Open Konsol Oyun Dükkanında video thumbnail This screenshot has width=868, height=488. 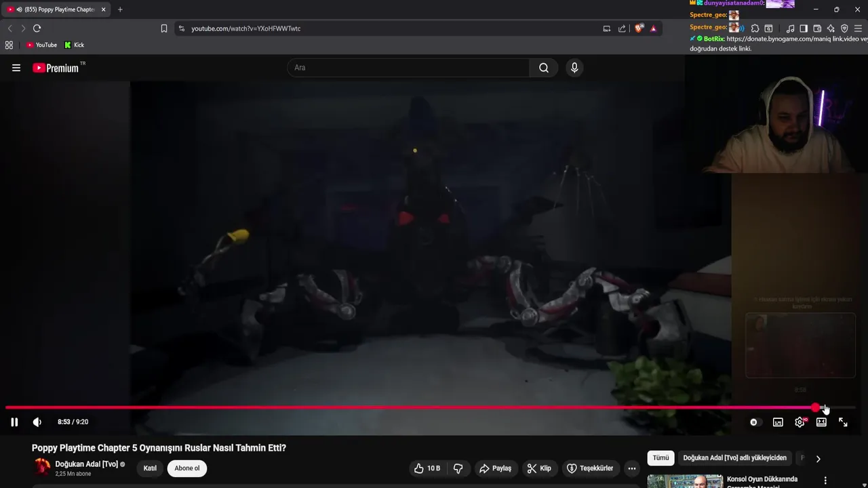tap(685, 481)
